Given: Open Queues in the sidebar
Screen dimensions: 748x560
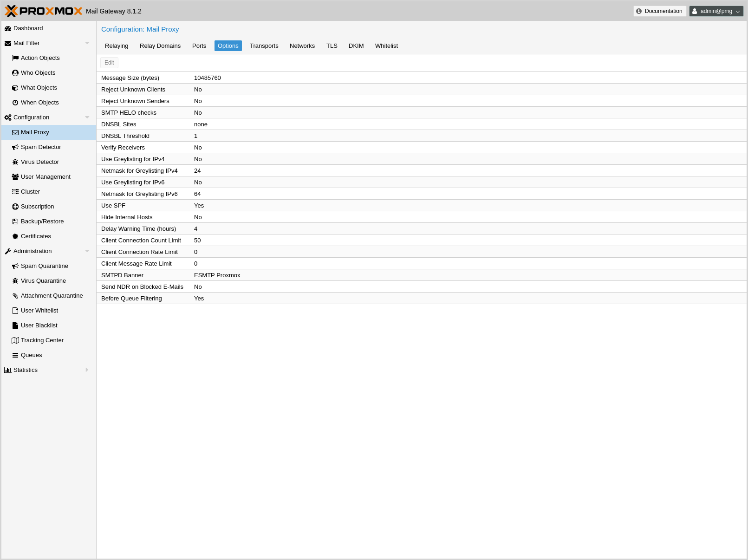Looking at the screenshot, I should (x=31, y=355).
